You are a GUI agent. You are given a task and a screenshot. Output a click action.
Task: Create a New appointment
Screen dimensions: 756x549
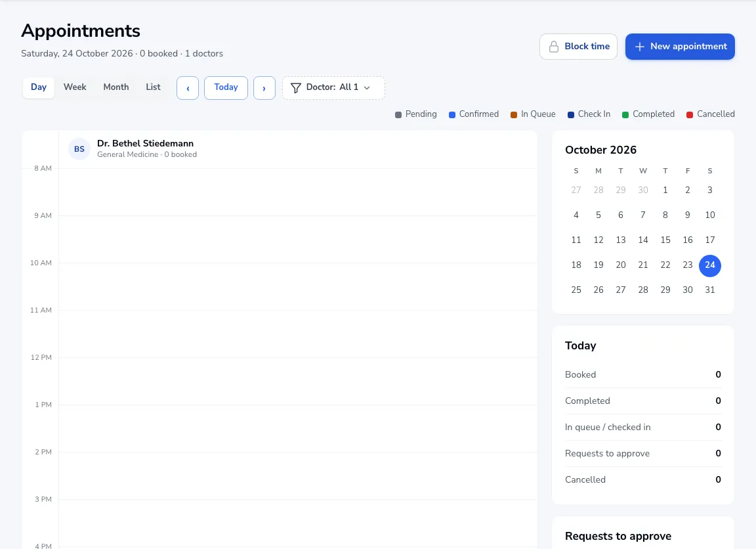coord(680,47)
